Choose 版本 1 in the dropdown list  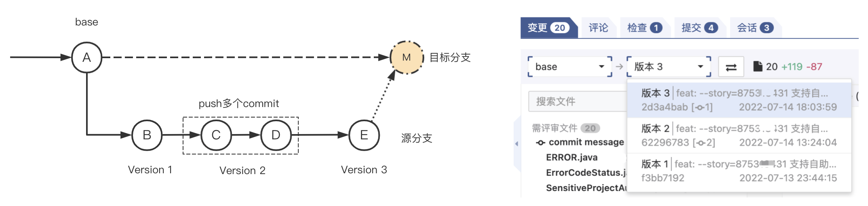(739, 171)
